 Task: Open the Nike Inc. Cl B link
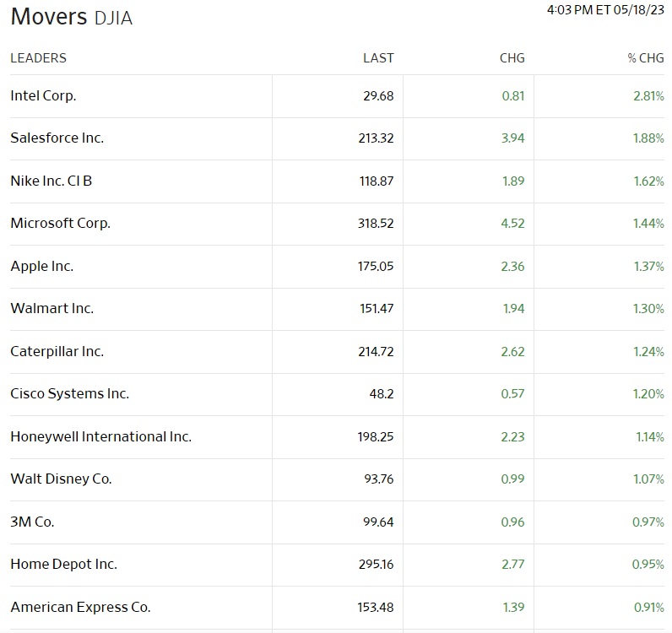point(51,181)
